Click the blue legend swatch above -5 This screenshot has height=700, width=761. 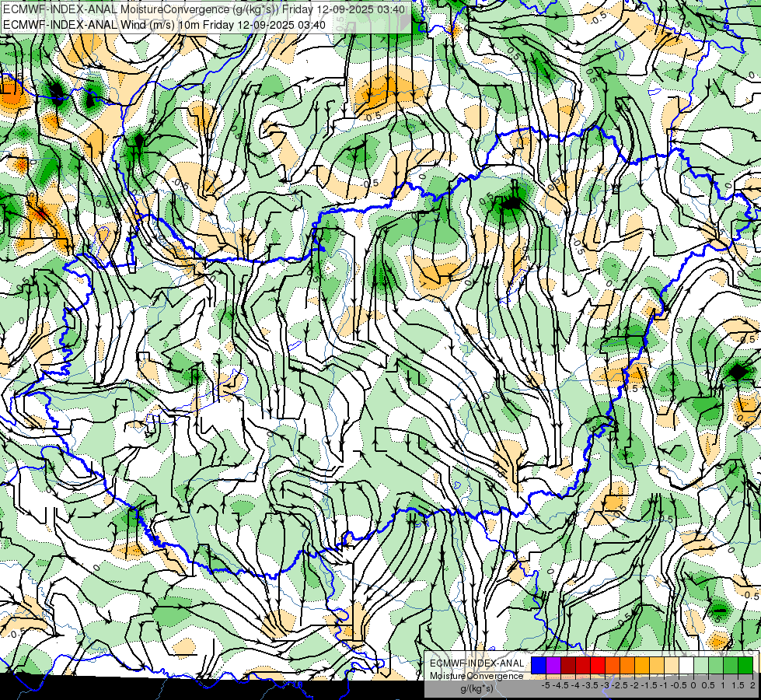(x=539, y=665)
